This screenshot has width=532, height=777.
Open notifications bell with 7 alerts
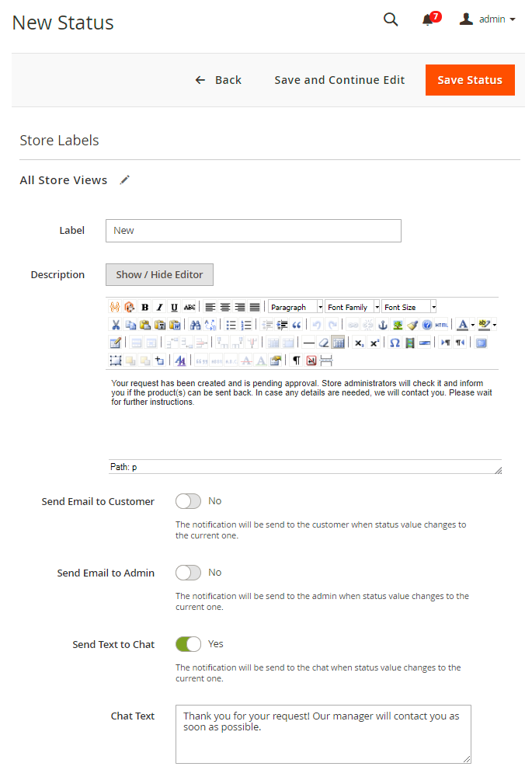431,19
